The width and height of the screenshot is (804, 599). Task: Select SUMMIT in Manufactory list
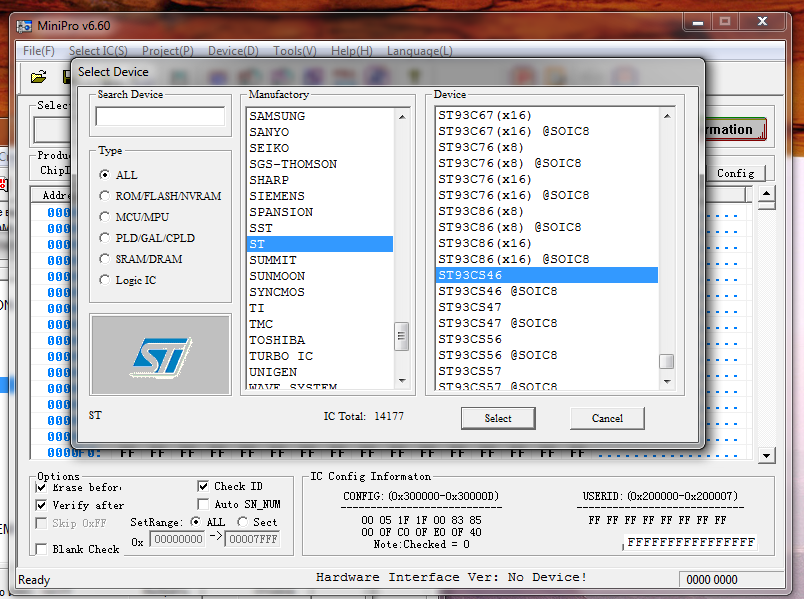(320, 260)
